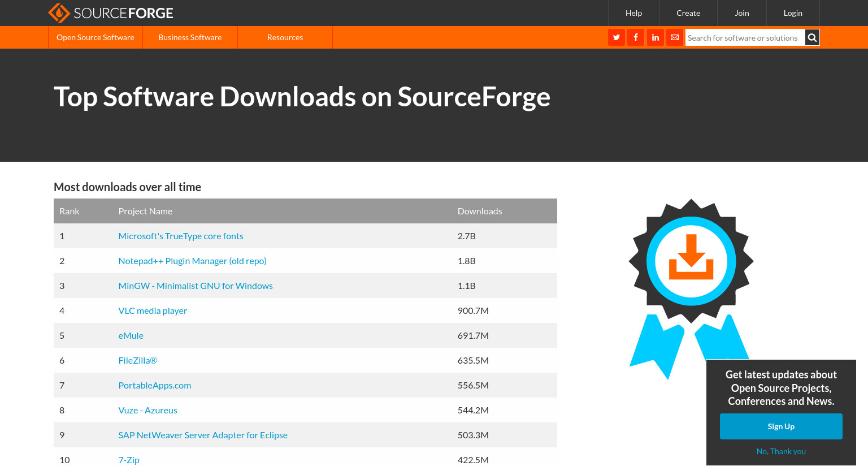Click rank number 5 in the table
Viewport: 868px width, 466px height.
pos(62,335)
